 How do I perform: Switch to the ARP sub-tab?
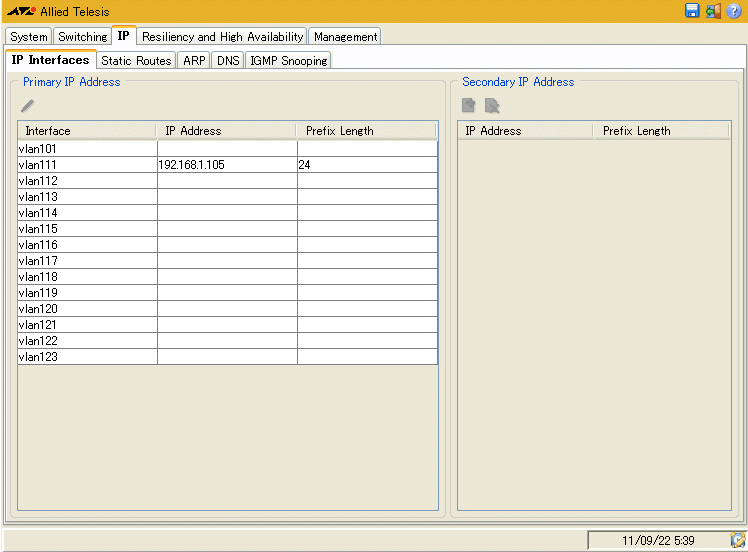click(194, 61)
